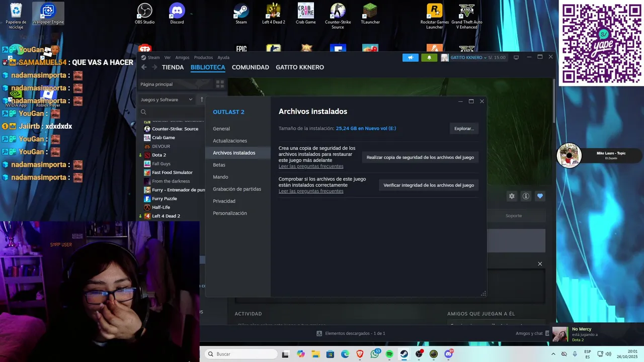Open the Discord desktop shortcut
This screenshot has height=362, width=644.
click(x=177, y=14)
